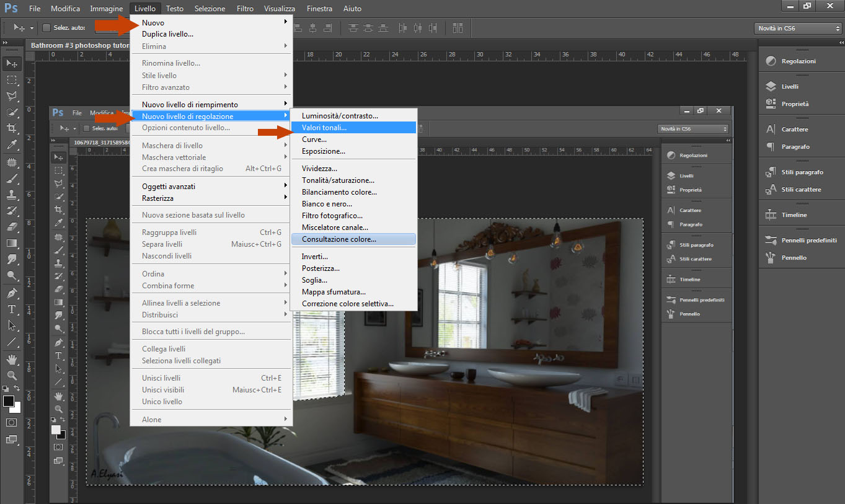Open the Timeline panel in the far-right dock
The width and height of the screenshot is (845, 504).
click(x=794, y=214)
